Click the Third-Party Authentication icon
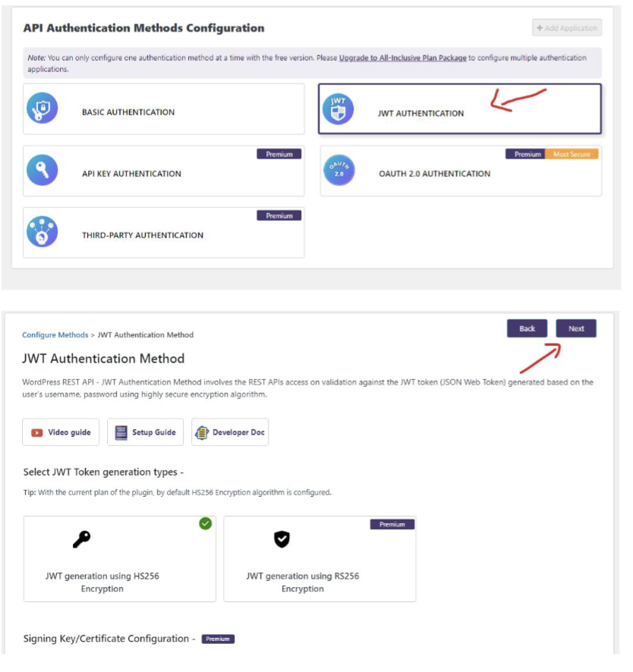The image size is (633, 672). 42,232
